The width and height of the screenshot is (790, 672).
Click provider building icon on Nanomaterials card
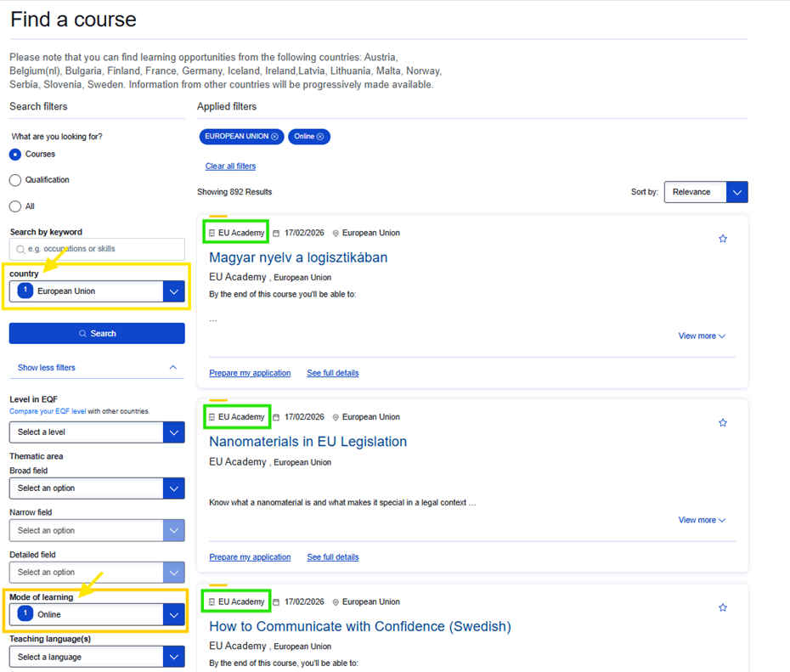click(x=212, y=417)
